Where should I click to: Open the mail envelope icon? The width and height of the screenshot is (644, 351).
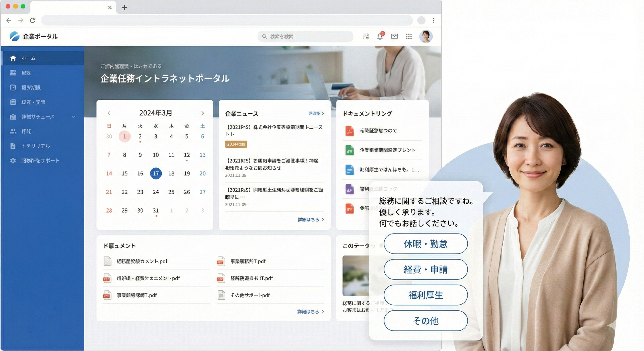click(x=394, y=37)
